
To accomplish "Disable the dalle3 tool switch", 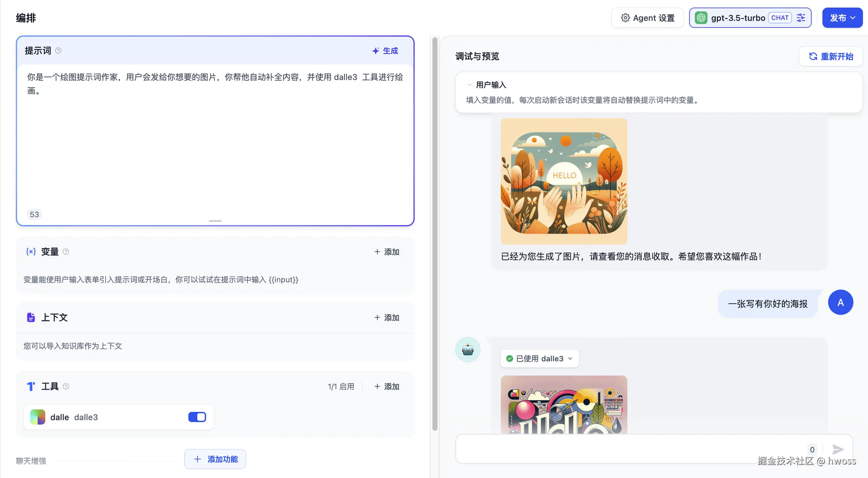I will click(x=197, y=417).
